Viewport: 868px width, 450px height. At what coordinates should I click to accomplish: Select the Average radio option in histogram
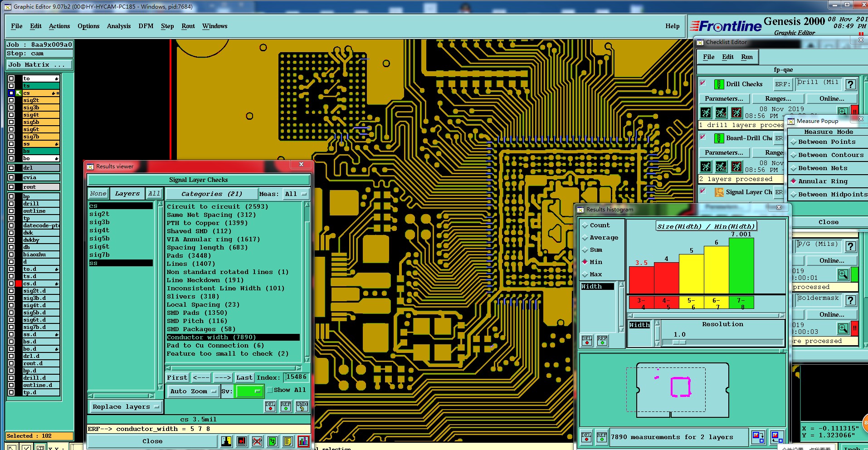tap(585, 238)
